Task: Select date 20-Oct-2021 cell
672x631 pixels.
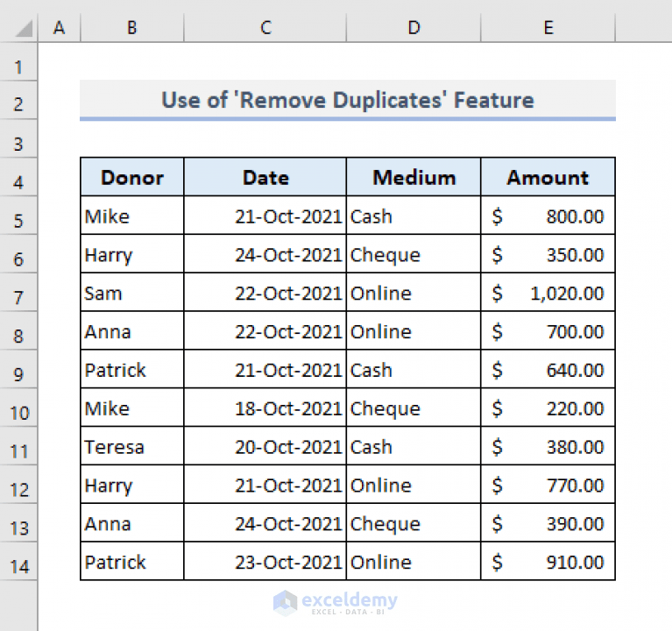Action: (265, 446)
